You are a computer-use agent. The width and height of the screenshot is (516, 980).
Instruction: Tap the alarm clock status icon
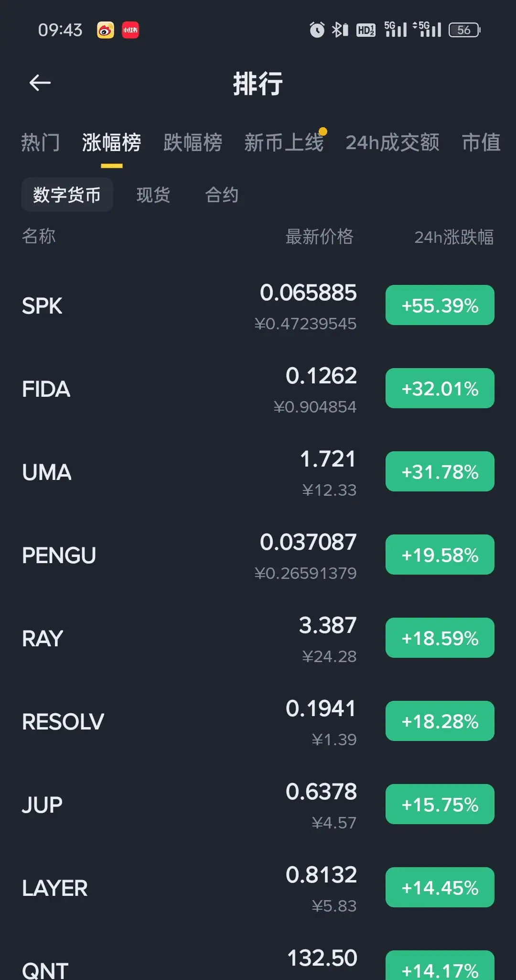point(317,30)
